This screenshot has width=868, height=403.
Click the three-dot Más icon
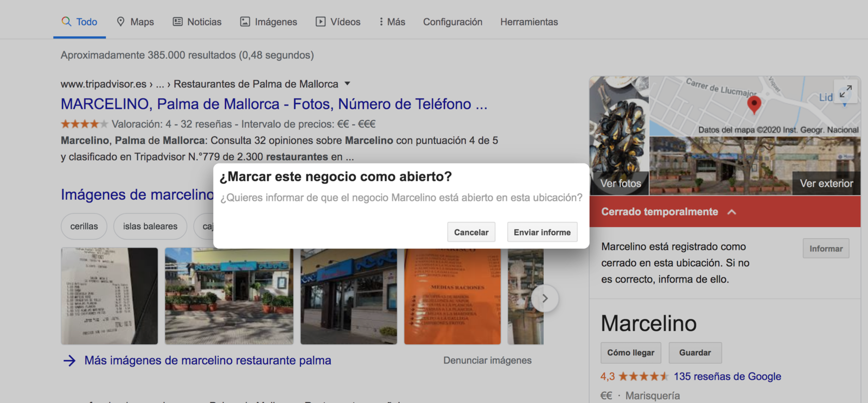tap(381, 22)
